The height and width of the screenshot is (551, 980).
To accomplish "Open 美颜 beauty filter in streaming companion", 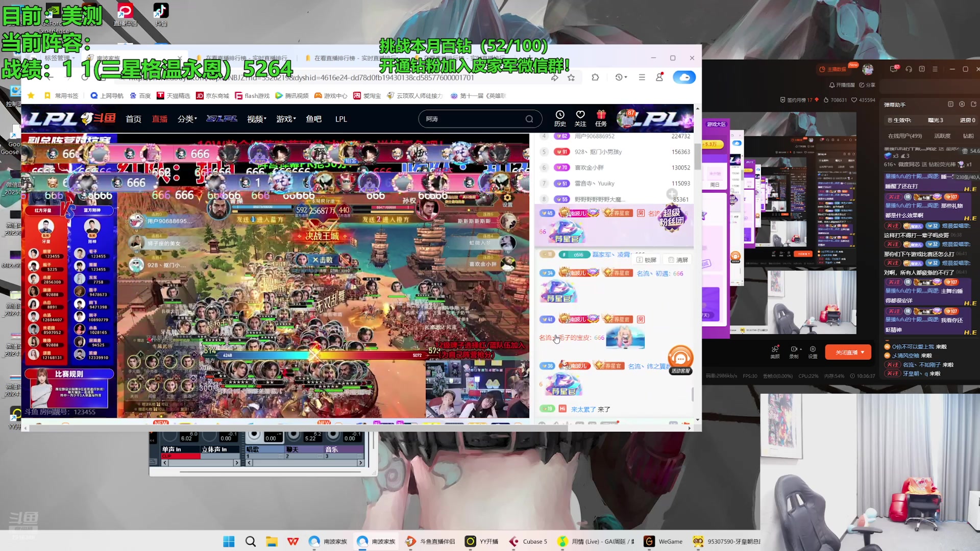I will 775,352.
